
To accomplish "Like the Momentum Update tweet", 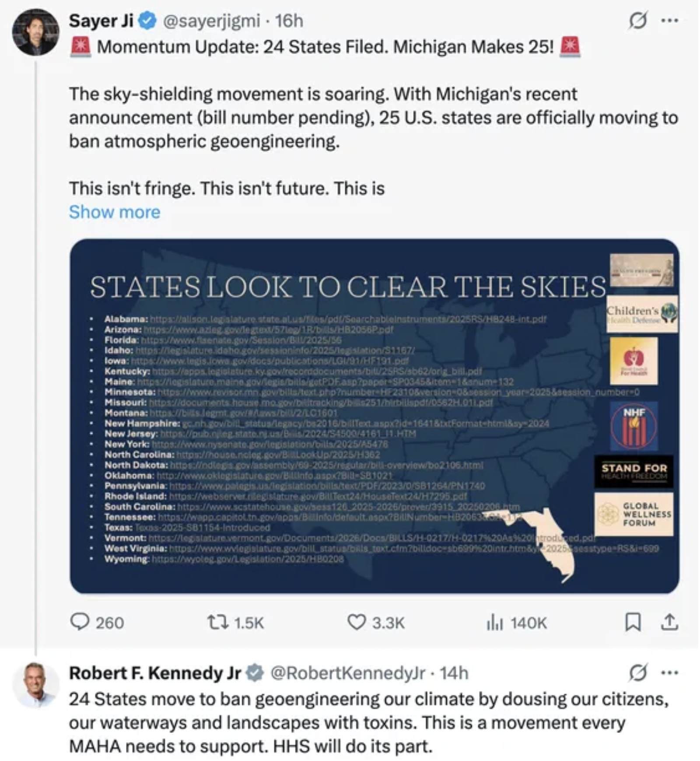I will tap(356, 622).
